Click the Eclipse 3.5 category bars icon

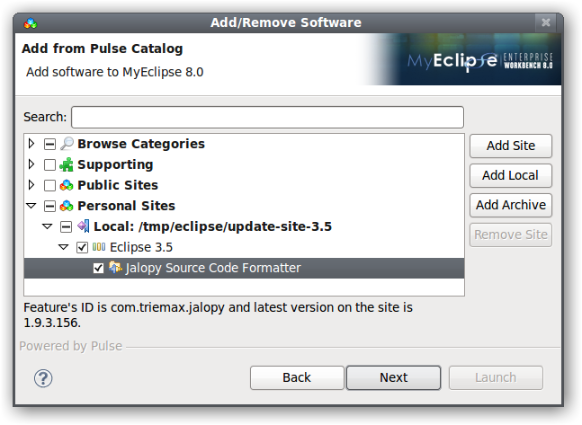pyautogui.click(x=99, y=247)
